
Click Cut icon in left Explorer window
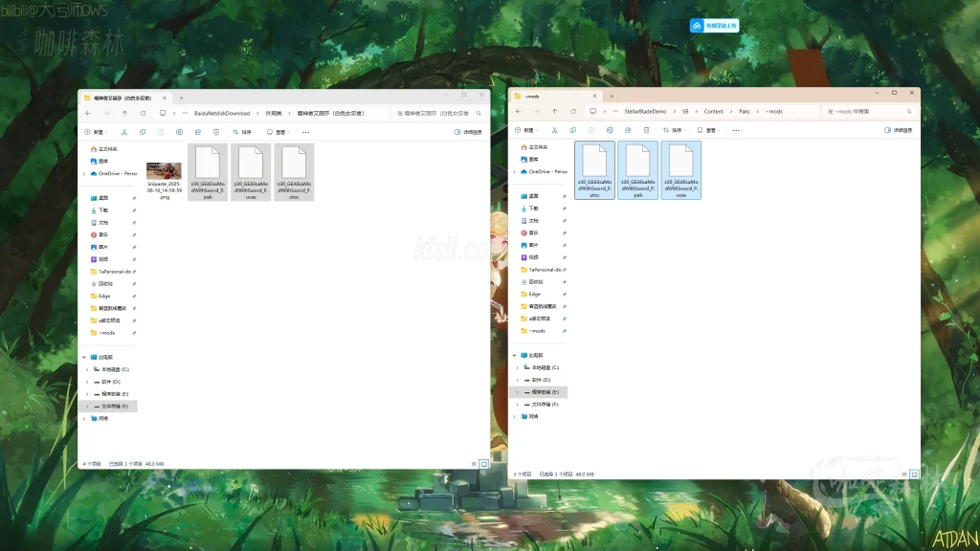124,132
